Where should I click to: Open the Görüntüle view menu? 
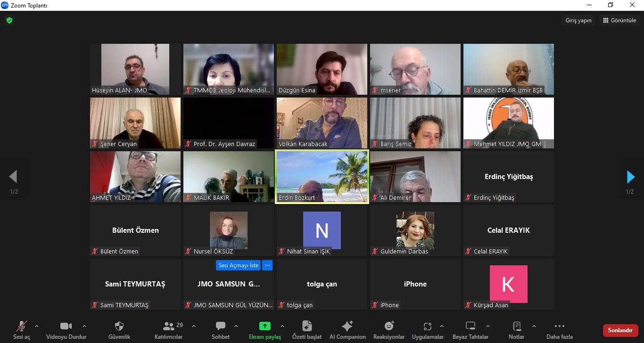pos(619,20)
